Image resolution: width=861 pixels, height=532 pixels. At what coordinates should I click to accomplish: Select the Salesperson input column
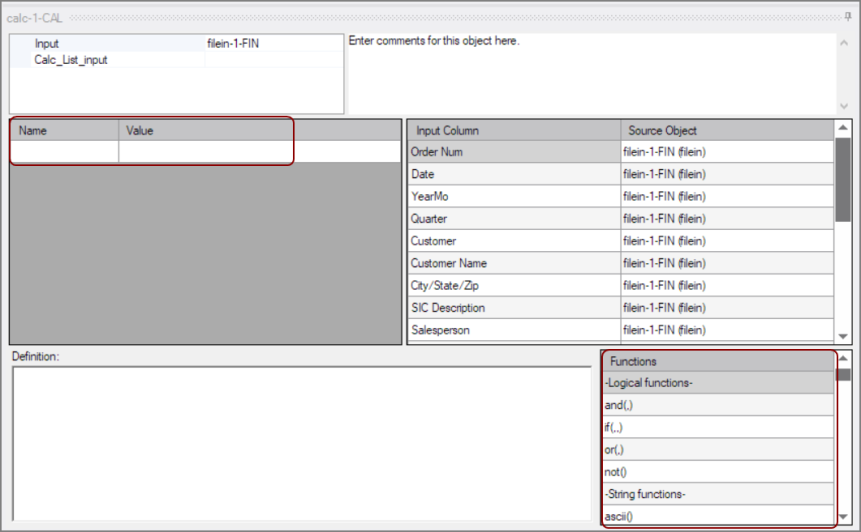tap(514, 330)
